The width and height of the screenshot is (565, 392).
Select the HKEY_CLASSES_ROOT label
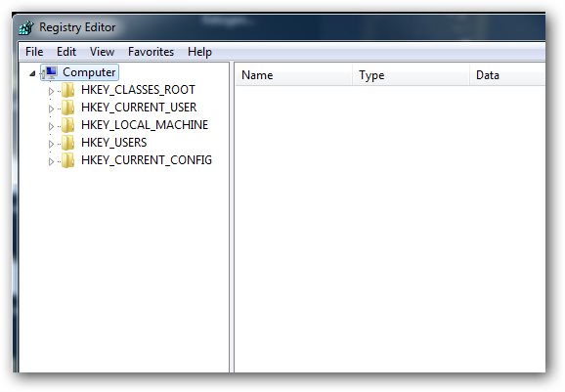click(138, 90)
